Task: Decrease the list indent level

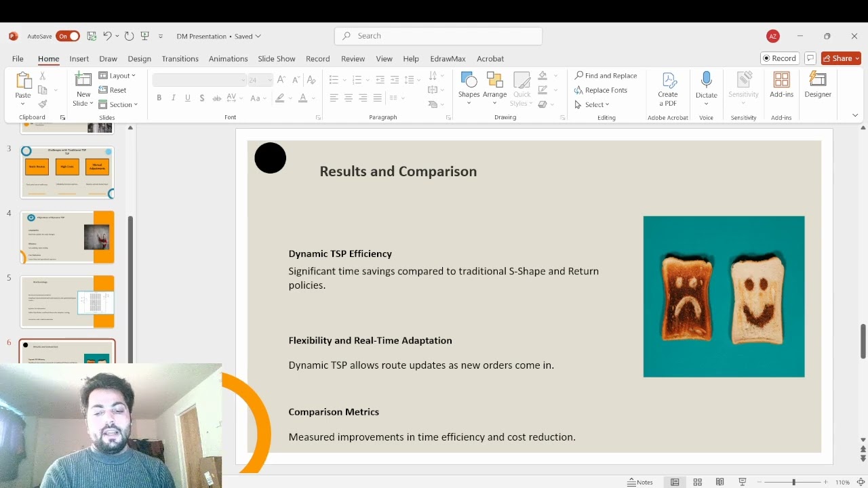Action: (x=380, y=80)
